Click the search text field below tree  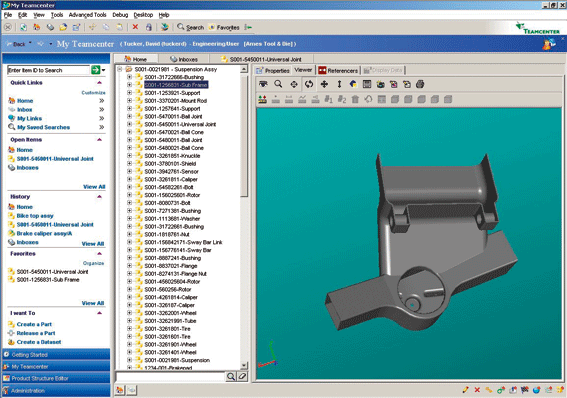pos(170,377)
